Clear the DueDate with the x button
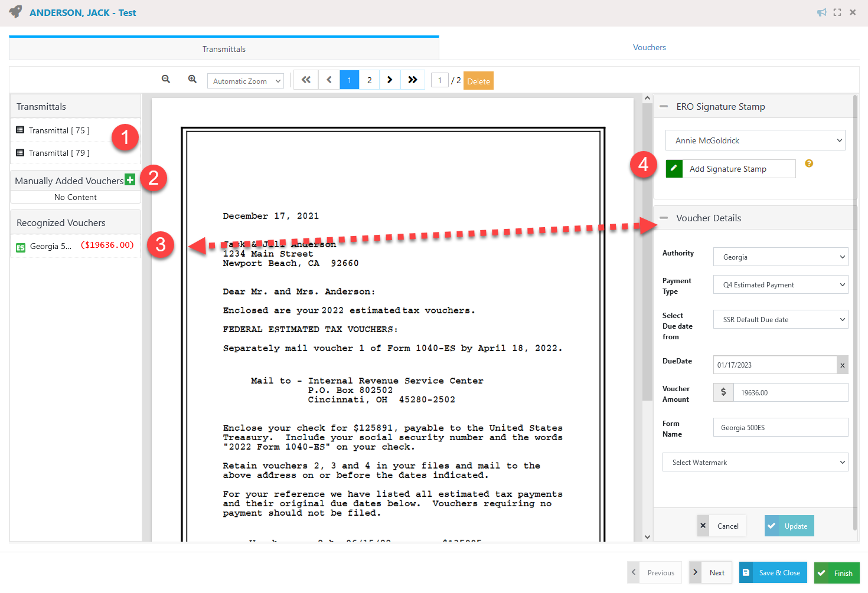 (843, 365)
